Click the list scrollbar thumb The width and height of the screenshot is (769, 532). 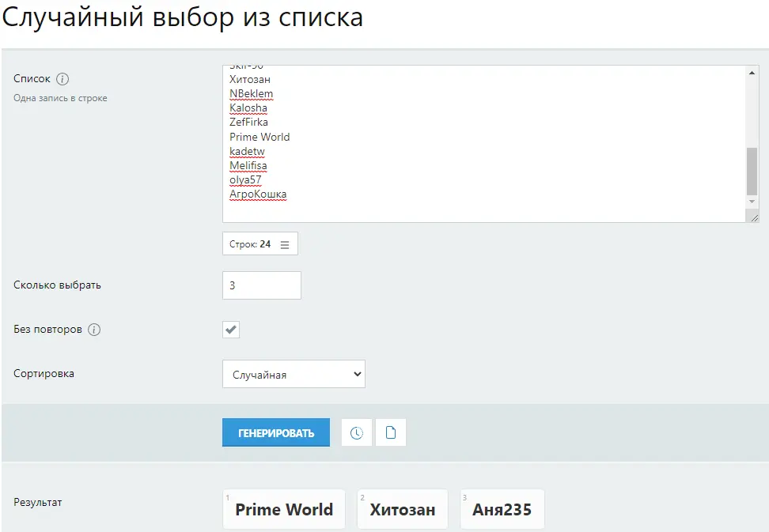point(752,171)
